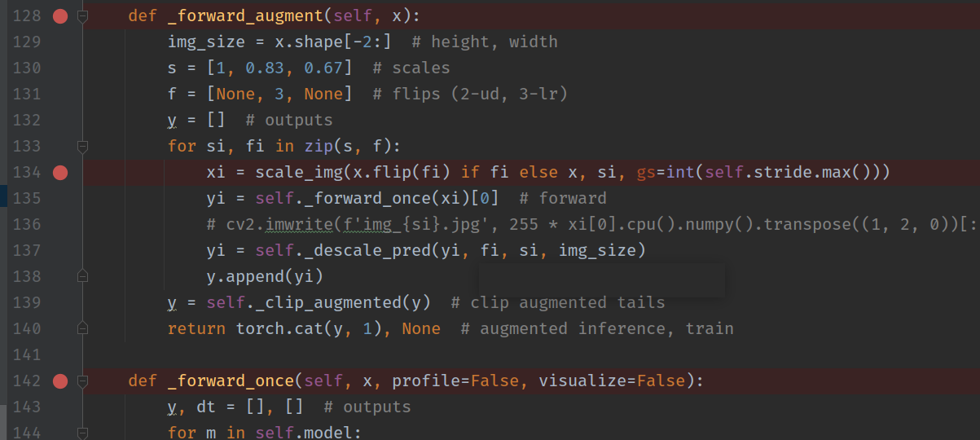Click y.append(yi) on line 138
The width and height of the screenshot is (980, 440).
(x=265, y=276)
